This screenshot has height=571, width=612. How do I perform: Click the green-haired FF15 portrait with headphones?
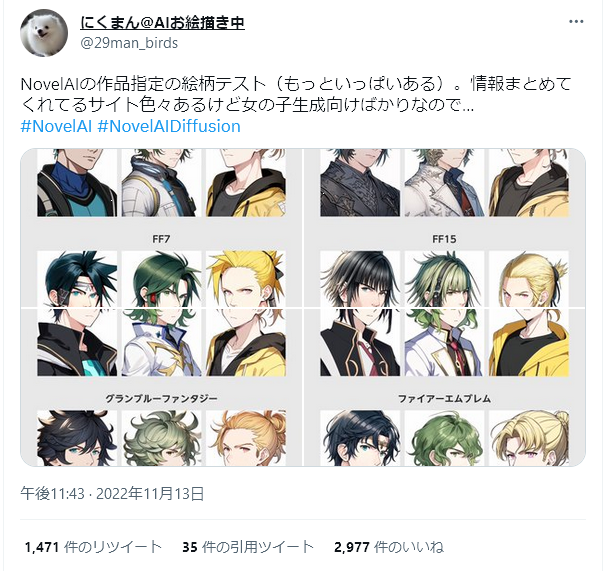(444, 279)
